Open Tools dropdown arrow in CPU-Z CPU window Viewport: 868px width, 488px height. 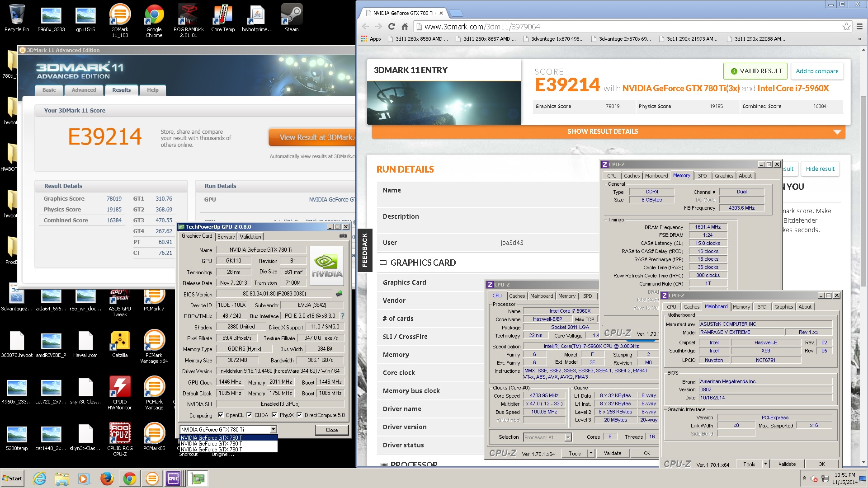point(591,453)
